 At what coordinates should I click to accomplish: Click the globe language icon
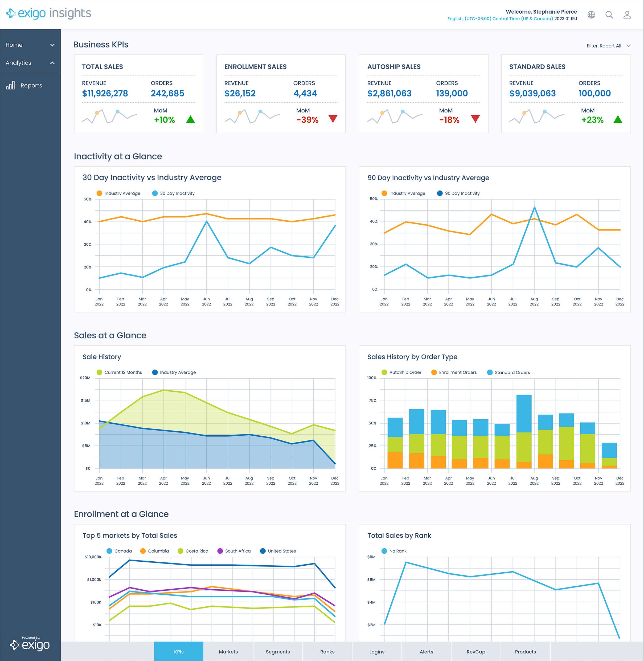tap(591, 15)
